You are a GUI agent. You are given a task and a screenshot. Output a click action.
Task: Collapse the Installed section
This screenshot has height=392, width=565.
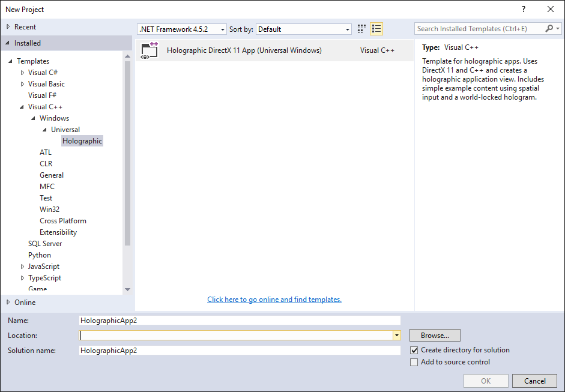tap(8, 43)
